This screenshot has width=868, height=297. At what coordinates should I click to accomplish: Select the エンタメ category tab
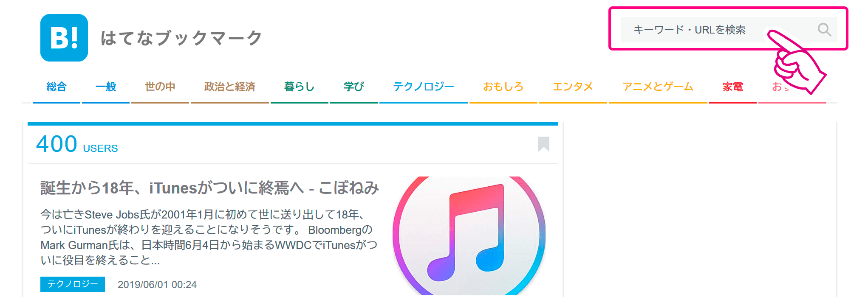click(573, 87)
